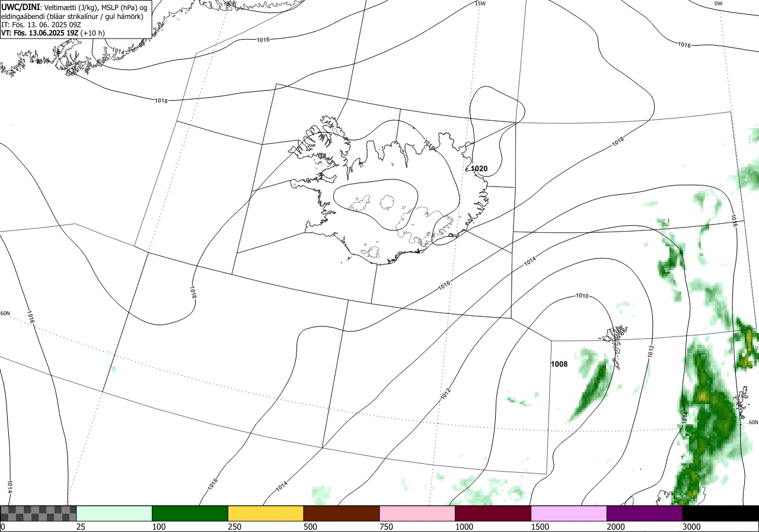Click the "UWC/DINI" title in the header box
Viewport: 759px width, 532px height.
point(20,7)
